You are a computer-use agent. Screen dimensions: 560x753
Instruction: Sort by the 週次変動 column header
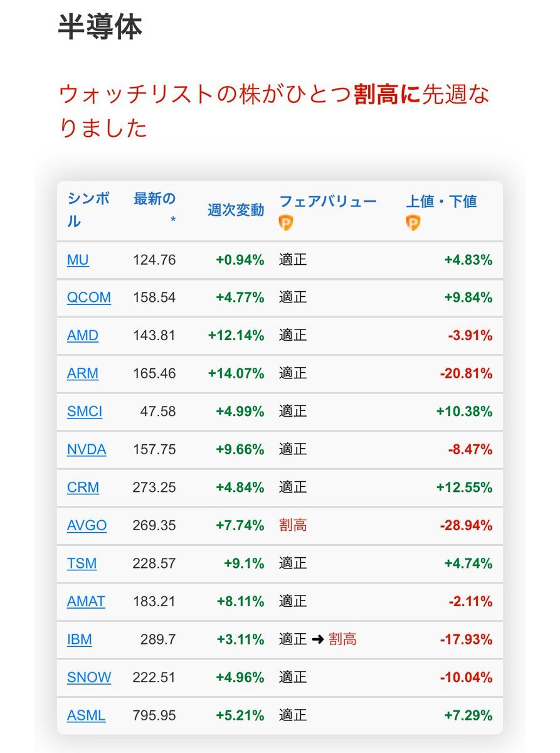pos(236,210)
